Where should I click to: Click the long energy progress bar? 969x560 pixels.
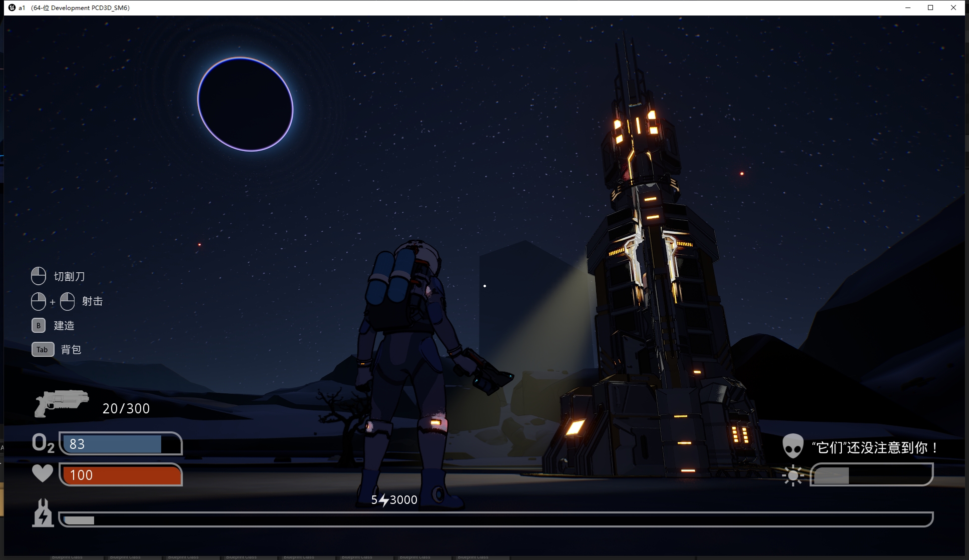pos(496,519)
